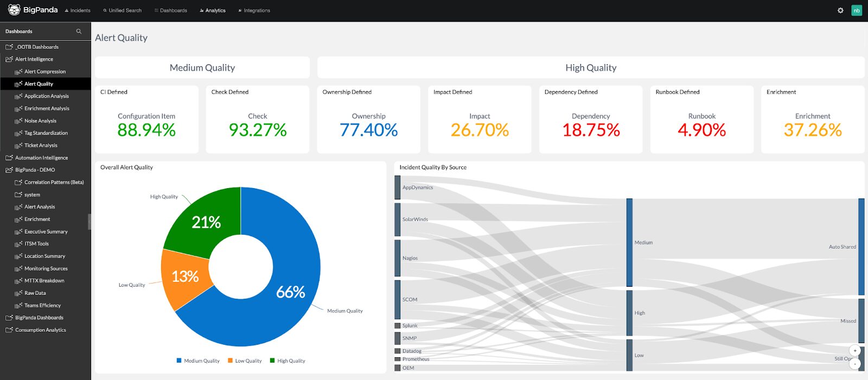Open settings via the gear icon
The image size is (868, 380).
click(840, 10)
